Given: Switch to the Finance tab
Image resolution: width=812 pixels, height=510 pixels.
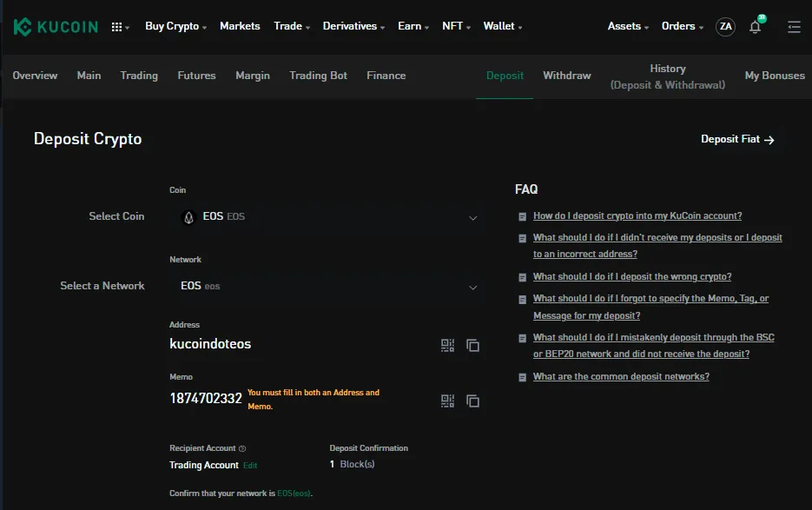Looking at the screenshot, I should [386, 76].
